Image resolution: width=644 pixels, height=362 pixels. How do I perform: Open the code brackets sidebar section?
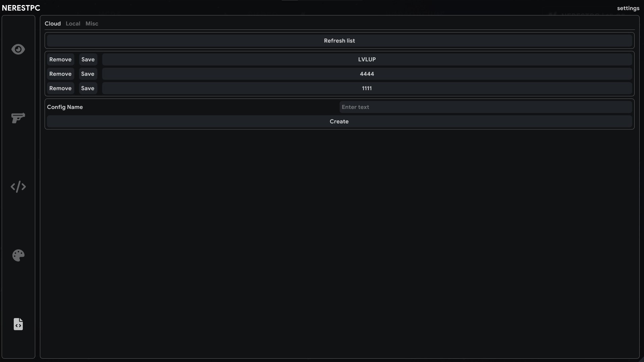pyautogui.click(x=18, y=187)
